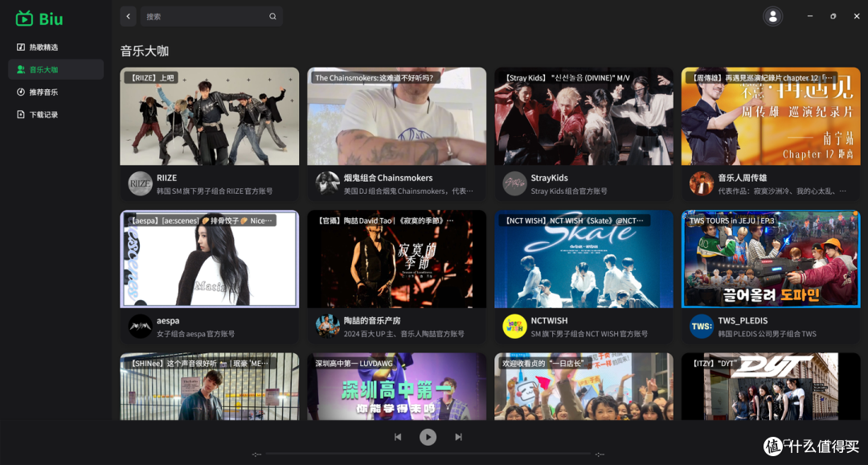Click description 韩国PLEDIS公司男子组合TWS
This screenshot has height=465, width=868.
pyautogui.click(x=768, y=334)
